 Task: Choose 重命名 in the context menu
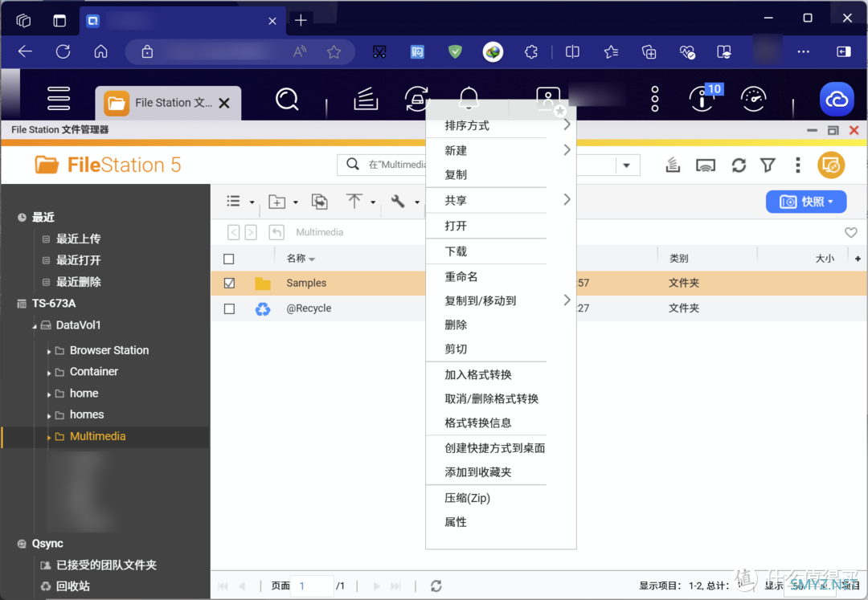pyautogui.click(x=501, y=276)
